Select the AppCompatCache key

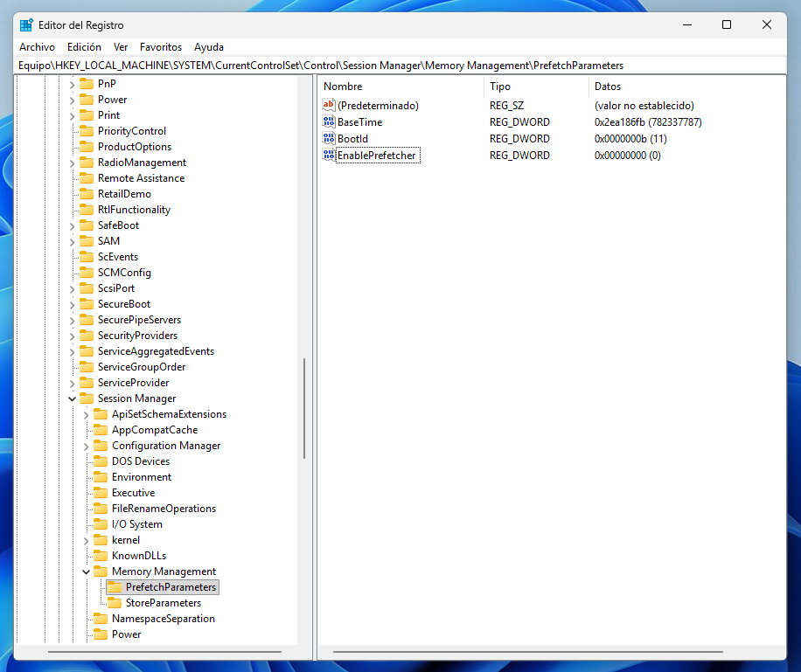[155, 430]
